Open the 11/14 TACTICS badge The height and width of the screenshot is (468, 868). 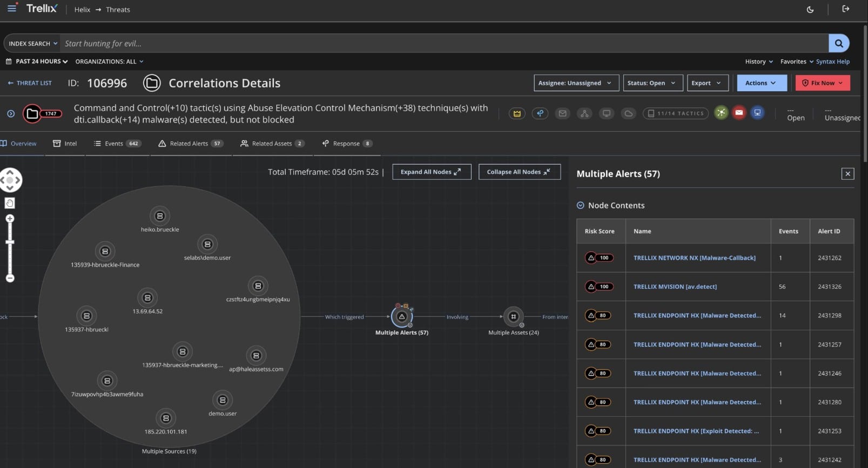click(x=676, y=113)
